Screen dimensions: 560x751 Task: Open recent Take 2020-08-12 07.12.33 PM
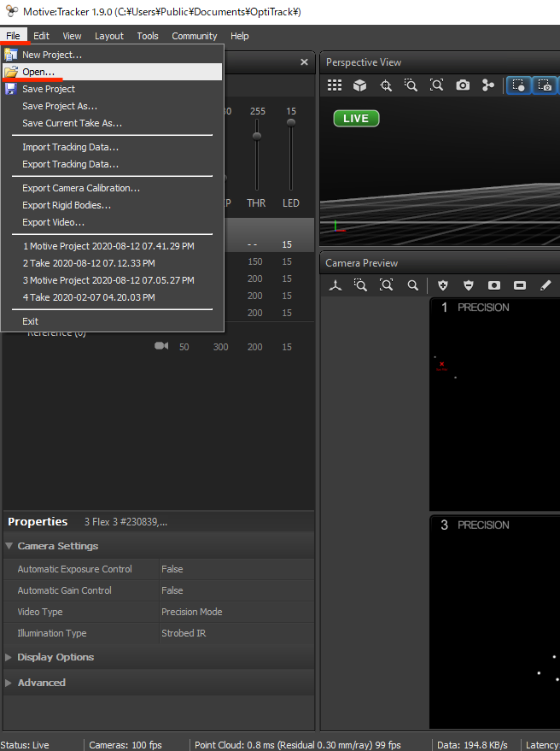click(113, 263)
